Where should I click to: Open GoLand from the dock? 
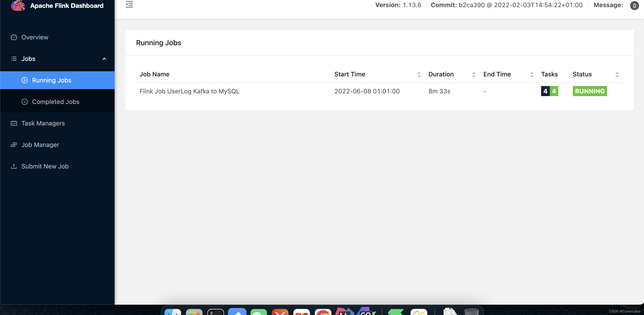point(366,311)
